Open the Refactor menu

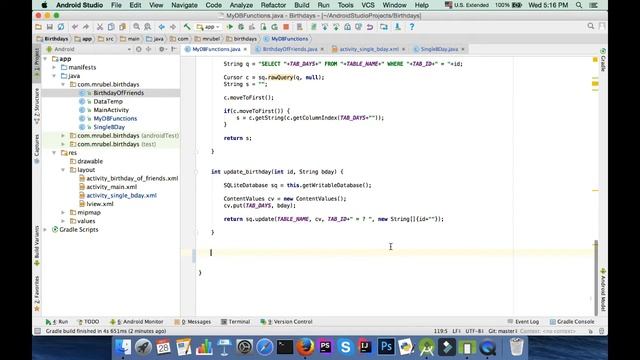coord(273,5)
